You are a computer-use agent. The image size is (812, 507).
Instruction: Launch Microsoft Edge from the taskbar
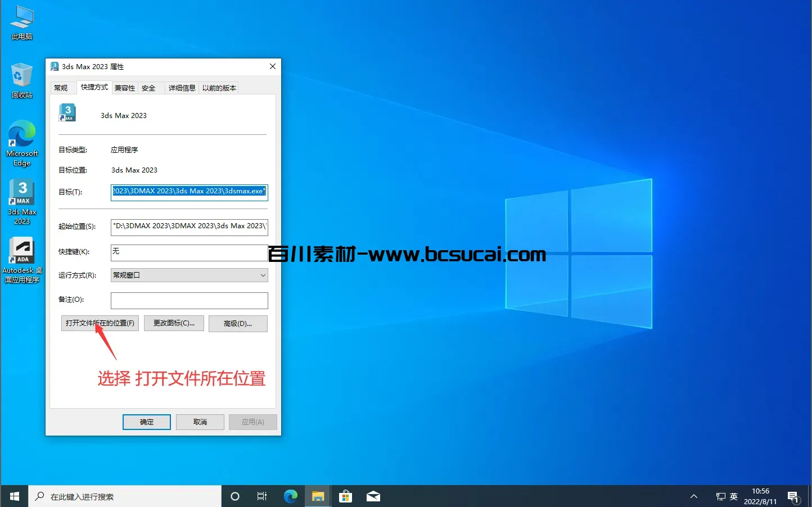click(x=290, y=496)
